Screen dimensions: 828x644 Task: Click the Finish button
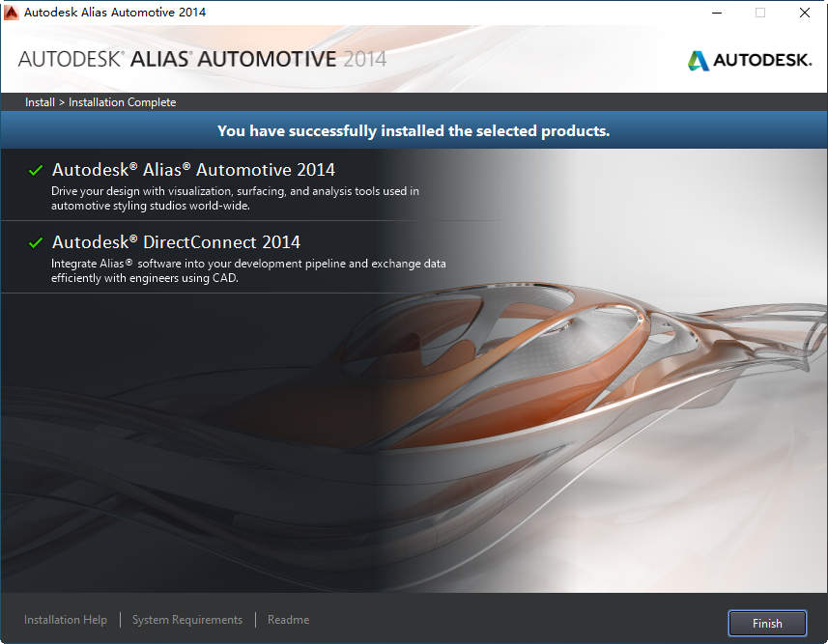point(767,624)
